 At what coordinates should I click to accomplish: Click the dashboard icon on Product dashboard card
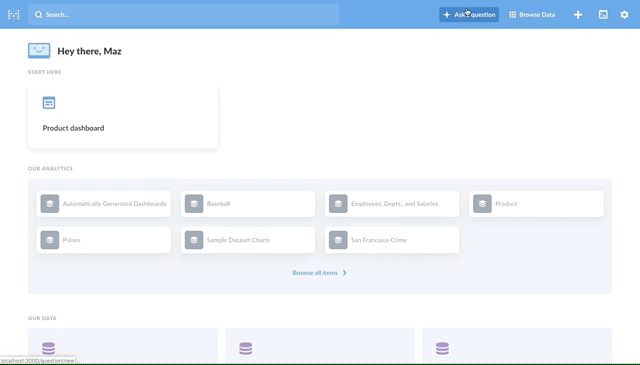(x=49, y=102)
